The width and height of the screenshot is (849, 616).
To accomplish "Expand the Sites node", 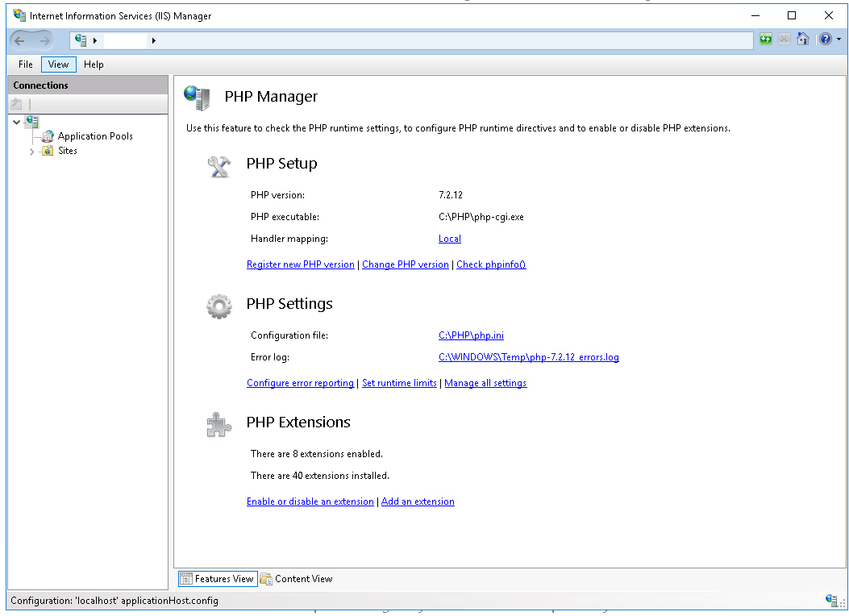I will pos(32,152).
